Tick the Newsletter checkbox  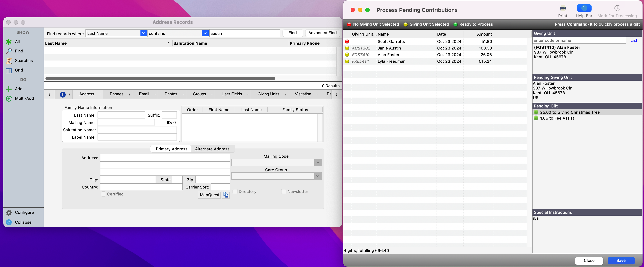click(284, 191)
